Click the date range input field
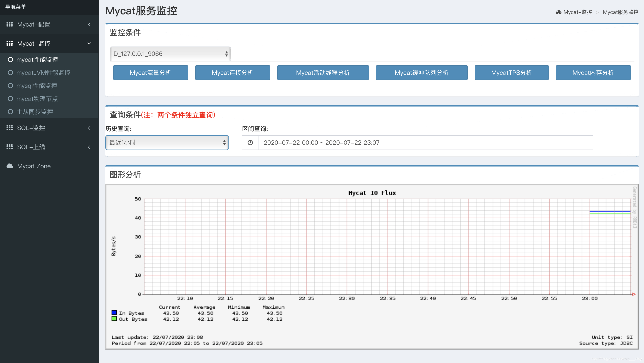Image resolution: width=644 pixels, height=363 pixels. tap(425, 142)
